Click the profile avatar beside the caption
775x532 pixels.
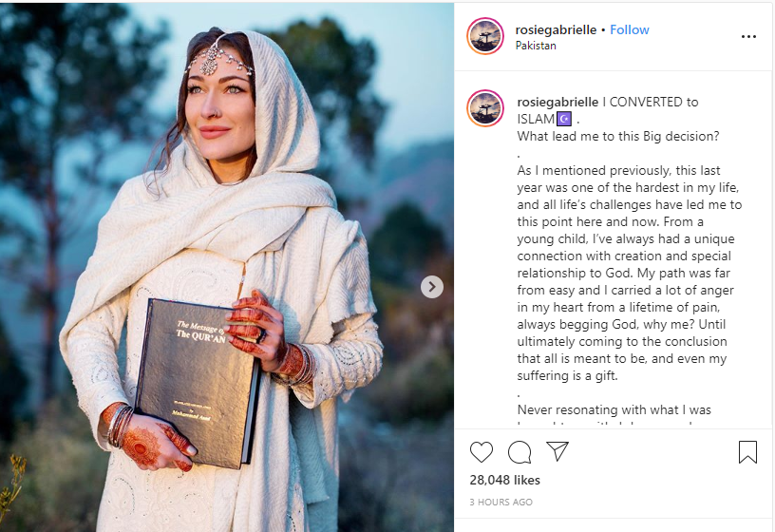(x=485, y=108)
